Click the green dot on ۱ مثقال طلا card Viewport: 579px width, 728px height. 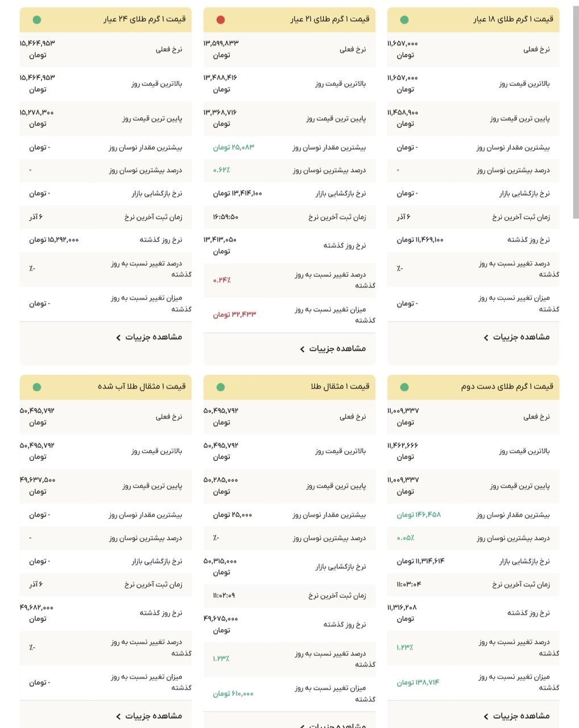click(220, 386)
